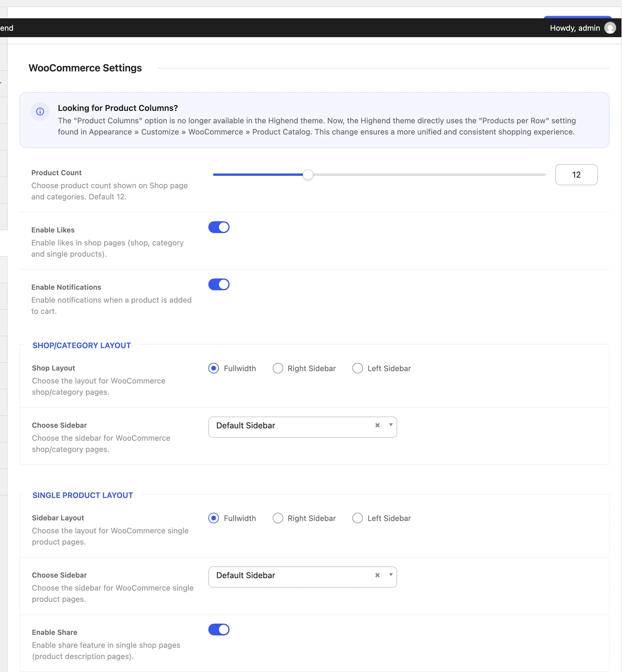Toggle the Enable Notifications switch
Screen dimensions: 622x672
pyautogui.click(x=219, y=284)
